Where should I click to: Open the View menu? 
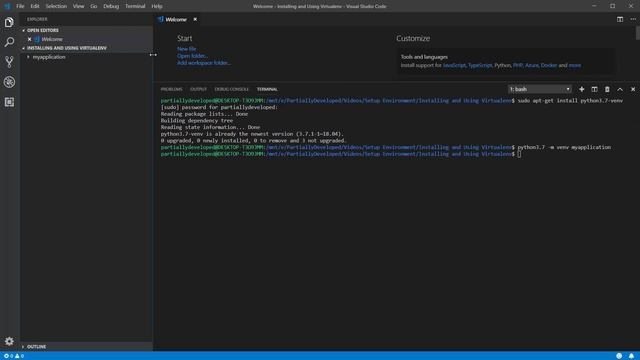(x=78, y=6)
